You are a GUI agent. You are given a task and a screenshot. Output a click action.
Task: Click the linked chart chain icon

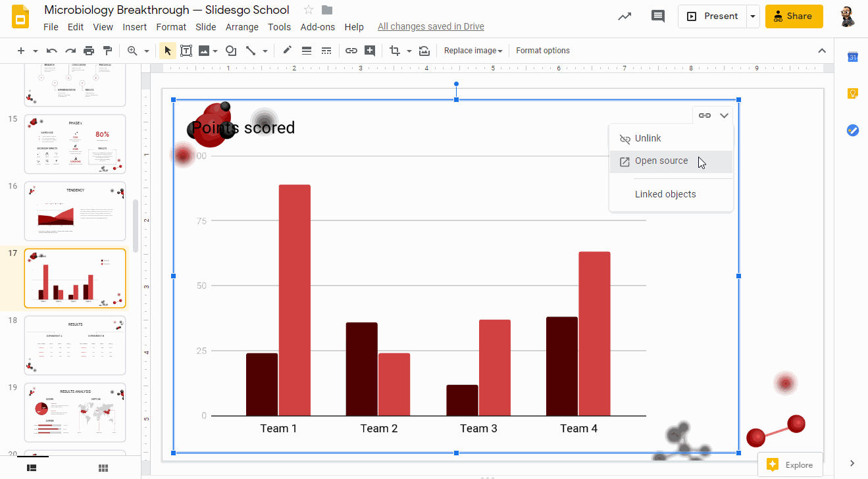click(705, 115)
